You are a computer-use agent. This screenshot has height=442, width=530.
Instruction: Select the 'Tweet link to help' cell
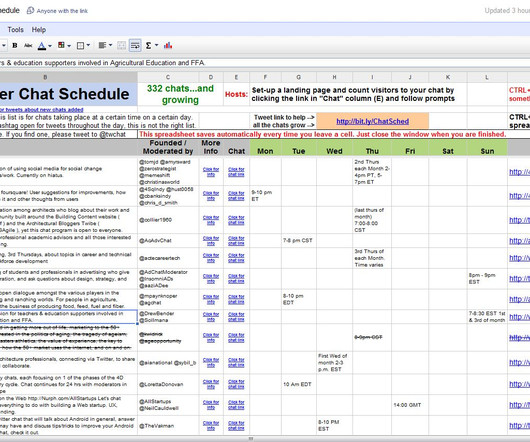283,121
